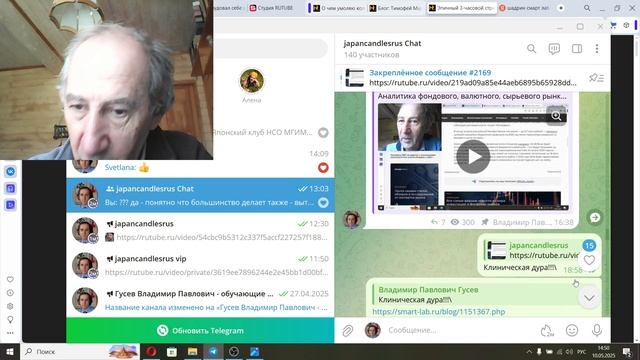Click Обновить Telegram button
The image size is (640, 360).
(x=200, y=331)
